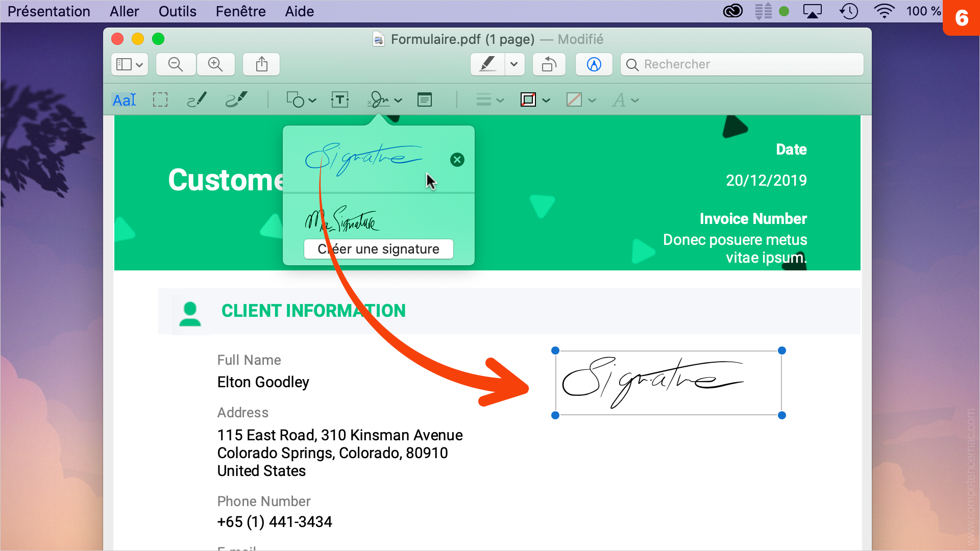This screenshot has width=980, height=551.
Task: Add a note with Note tool
Action: [425, 100]
